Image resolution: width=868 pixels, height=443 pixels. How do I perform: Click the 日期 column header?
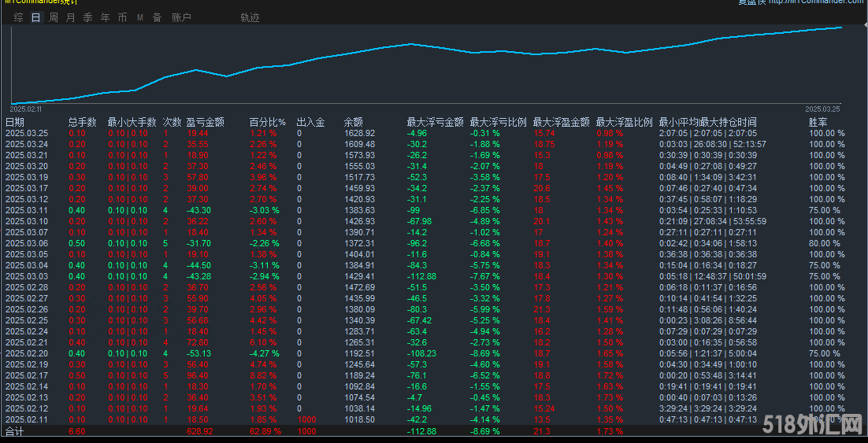pos(15,122)
